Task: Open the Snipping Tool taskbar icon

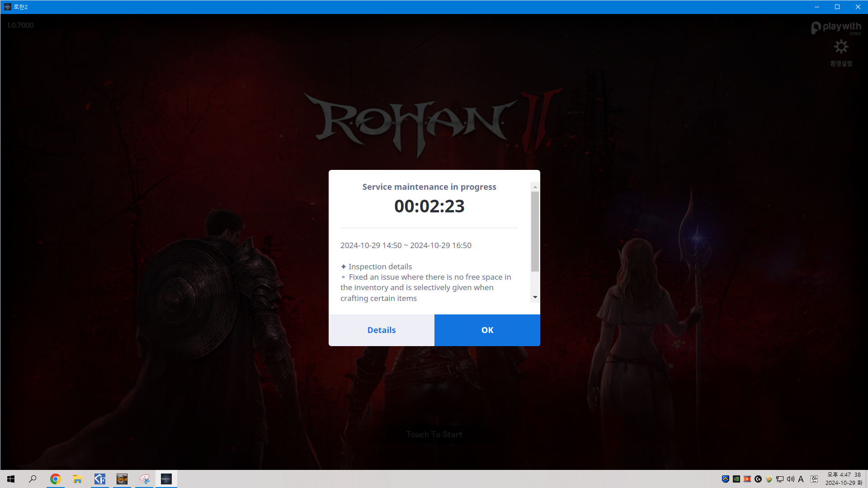Action: point(144,479)
